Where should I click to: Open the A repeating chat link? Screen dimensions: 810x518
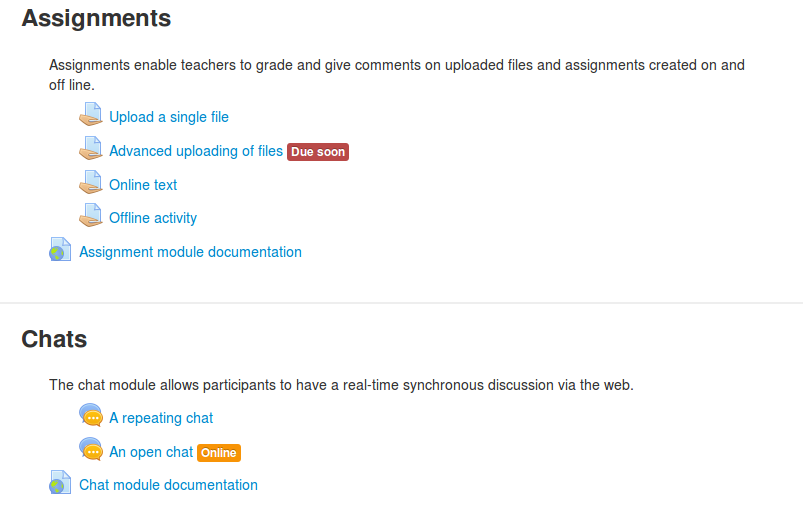click(x=161, y=418)
